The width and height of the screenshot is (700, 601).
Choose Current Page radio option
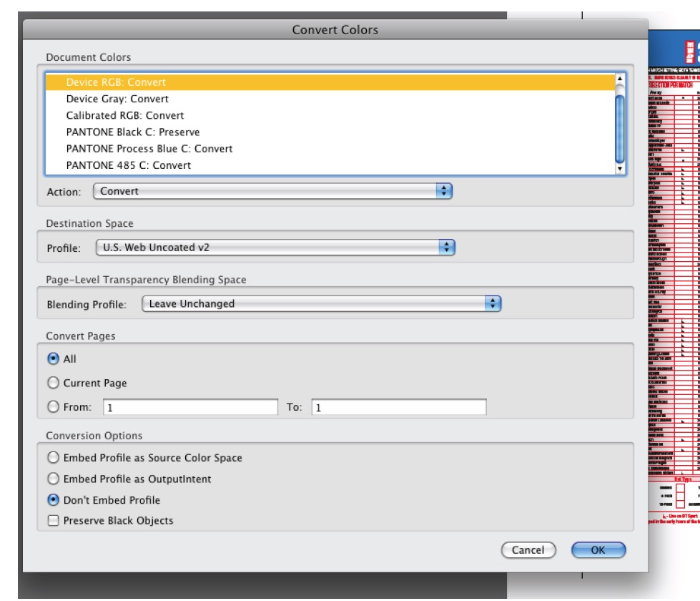[53, 383]
